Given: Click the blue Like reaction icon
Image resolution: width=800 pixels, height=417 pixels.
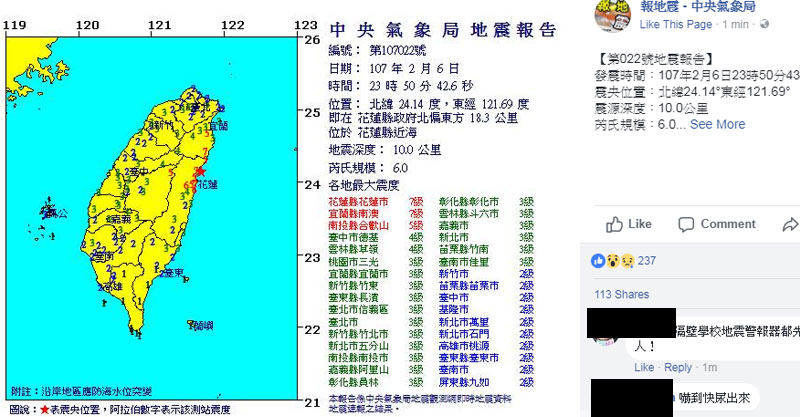Looking at the screenshot, I should click(598, 260).
